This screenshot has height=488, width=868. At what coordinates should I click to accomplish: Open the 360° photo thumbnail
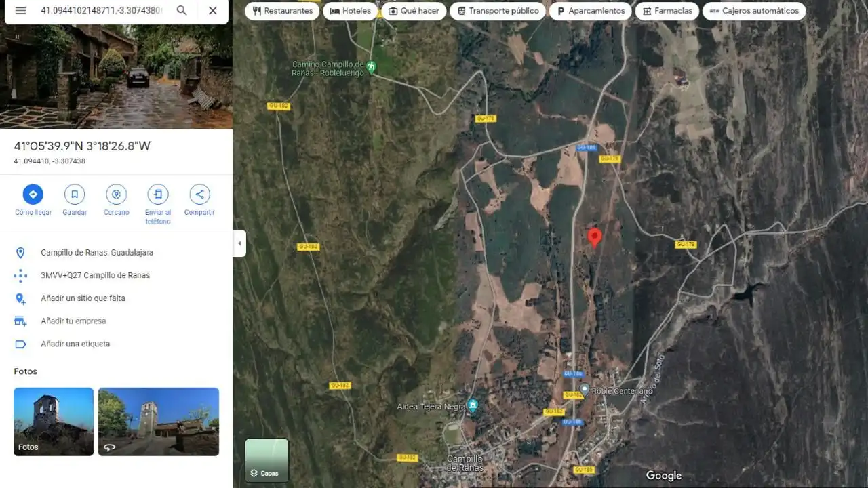point(159,422)
